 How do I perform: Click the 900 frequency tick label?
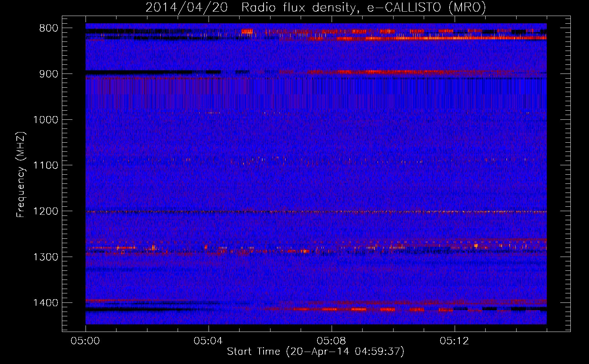click(x=49, y=74)
